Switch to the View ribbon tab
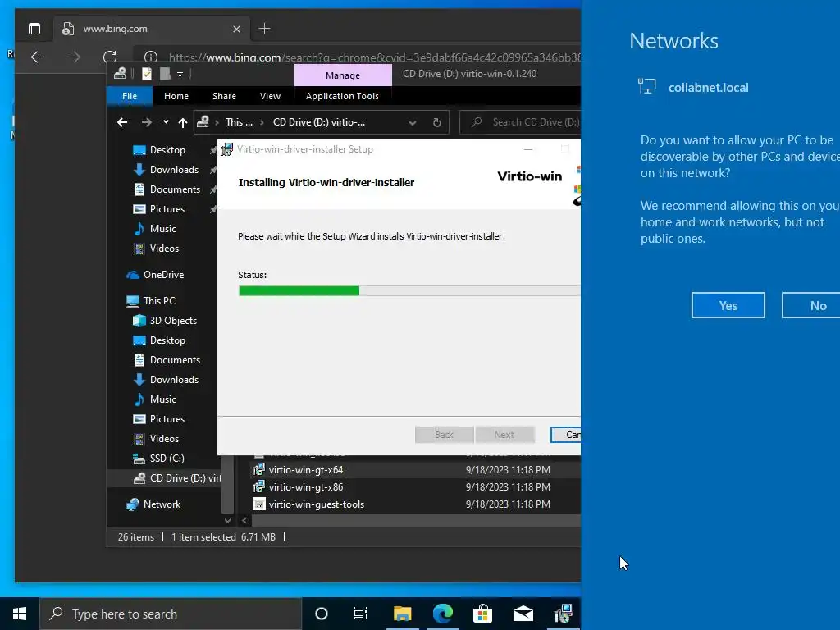This screenshot has width=840, height=630. (x=270, y=96)
